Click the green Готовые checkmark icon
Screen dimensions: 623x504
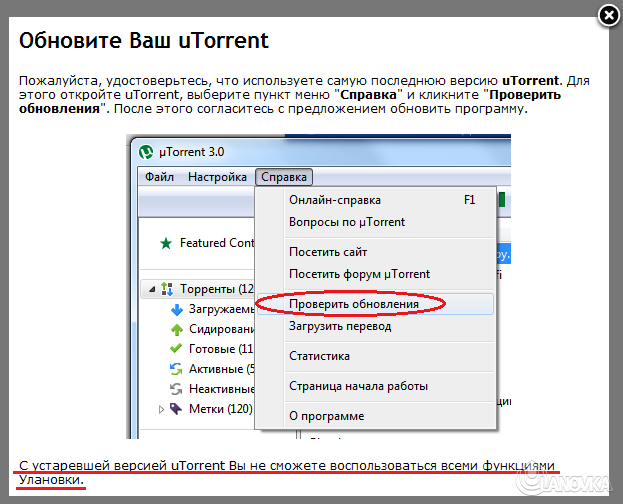tap(176, 349)
